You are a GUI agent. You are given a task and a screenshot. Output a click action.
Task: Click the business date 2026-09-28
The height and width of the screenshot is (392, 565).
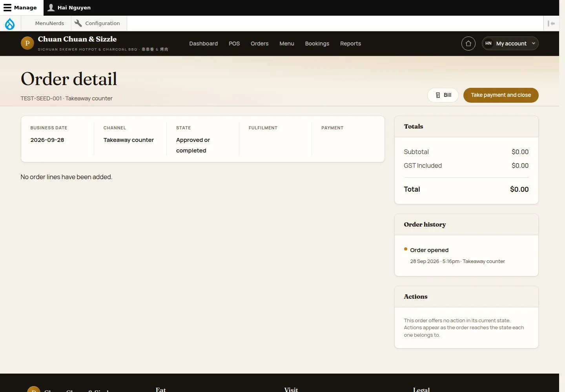pyautogui.click(x=47, y=140)
